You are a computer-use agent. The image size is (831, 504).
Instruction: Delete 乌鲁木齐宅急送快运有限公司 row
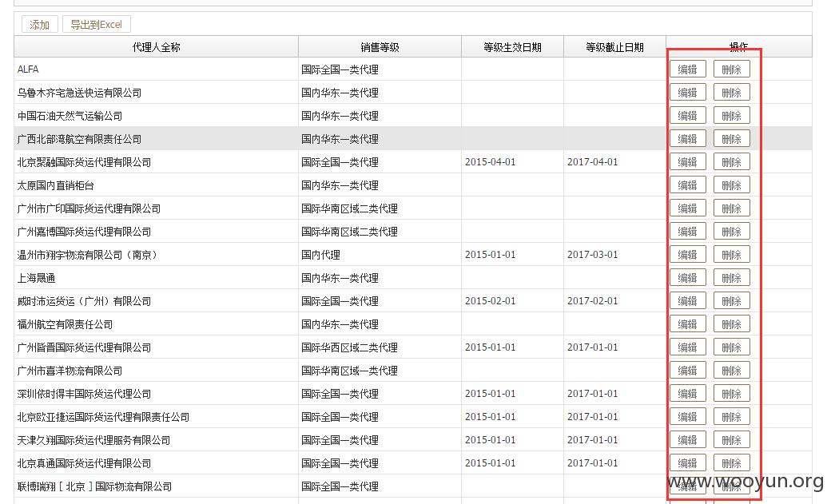point(731,93)
